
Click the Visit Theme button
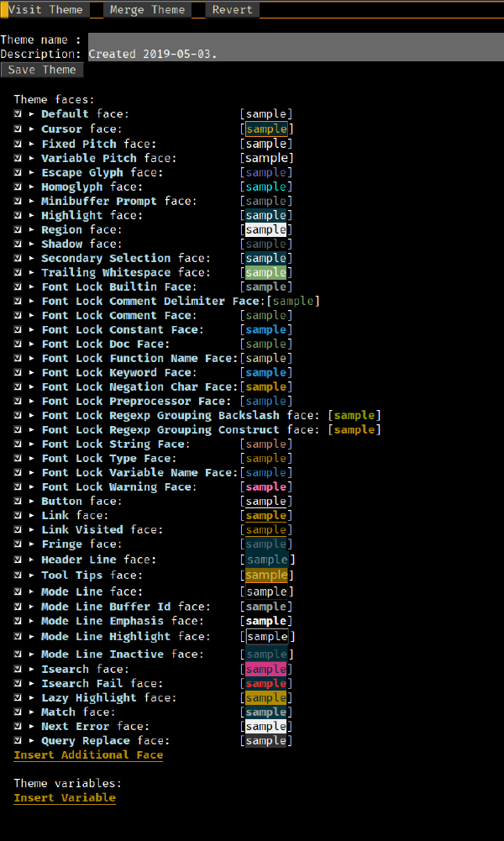tap(45, 9)
